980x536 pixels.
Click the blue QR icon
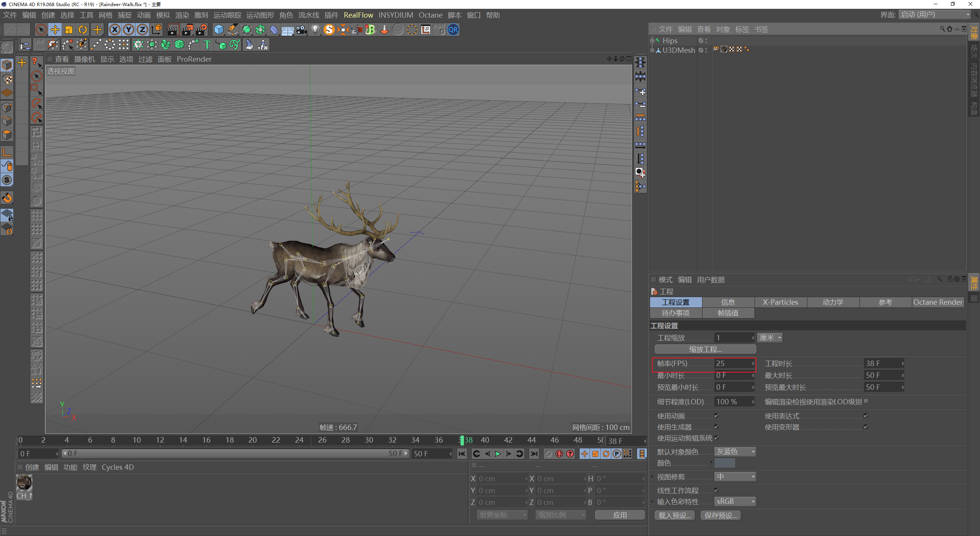point(453,29)
